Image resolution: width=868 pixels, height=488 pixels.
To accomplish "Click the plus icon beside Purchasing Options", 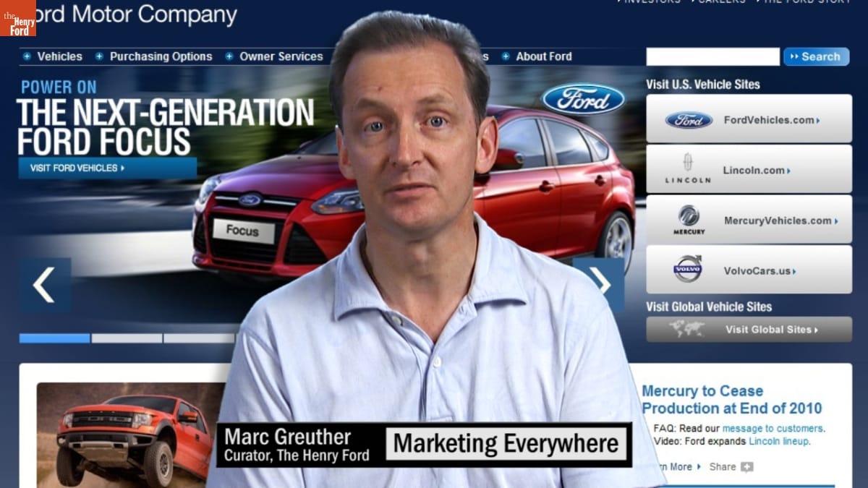I will pos(99,56).
